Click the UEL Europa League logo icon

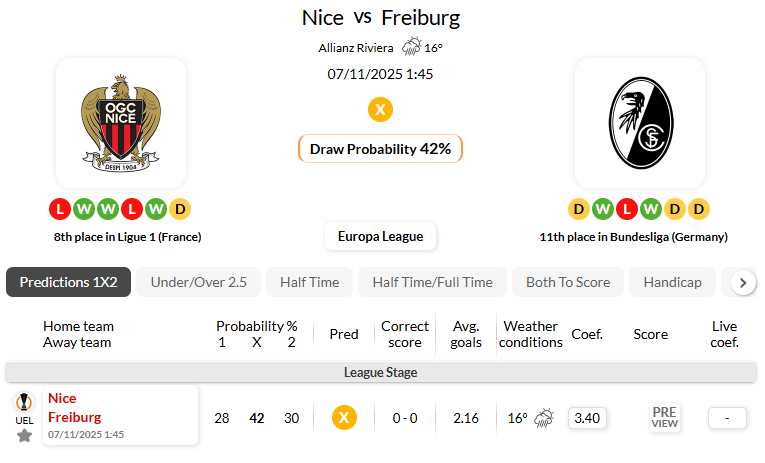[x=24, y=403]
